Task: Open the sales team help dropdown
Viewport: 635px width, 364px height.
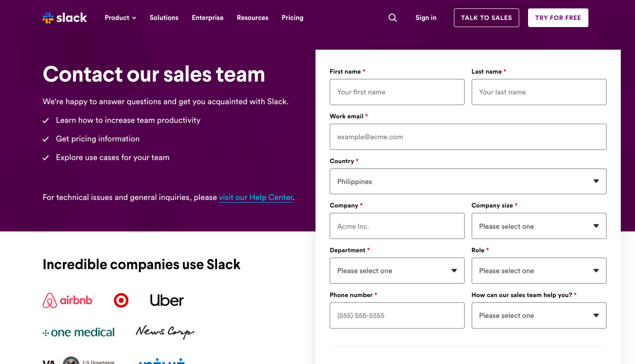Action: click(539, 316)
